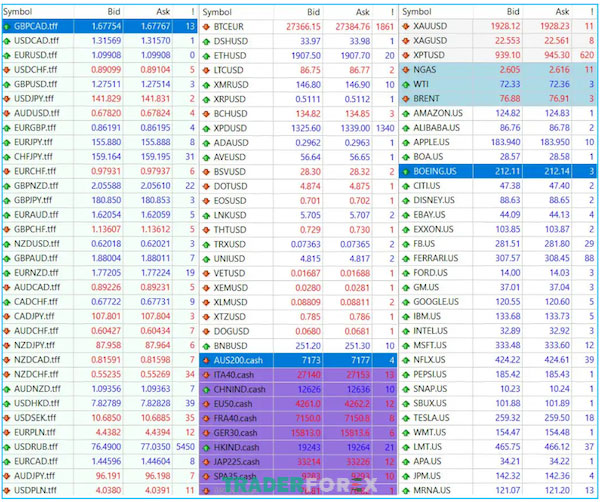
Task: Select the EURGBP.tff symbol
Action: pyautogui.click(x=35, y=128)
